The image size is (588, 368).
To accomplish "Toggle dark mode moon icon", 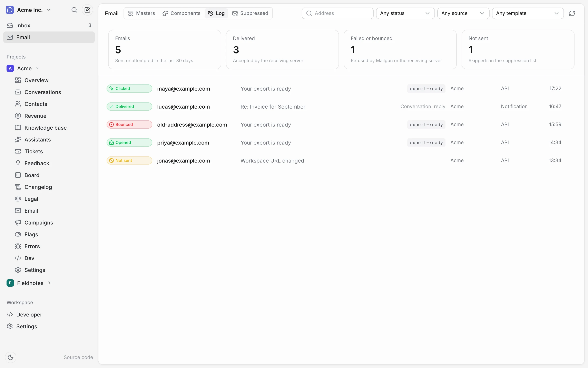I will click(x=10, y=357).
